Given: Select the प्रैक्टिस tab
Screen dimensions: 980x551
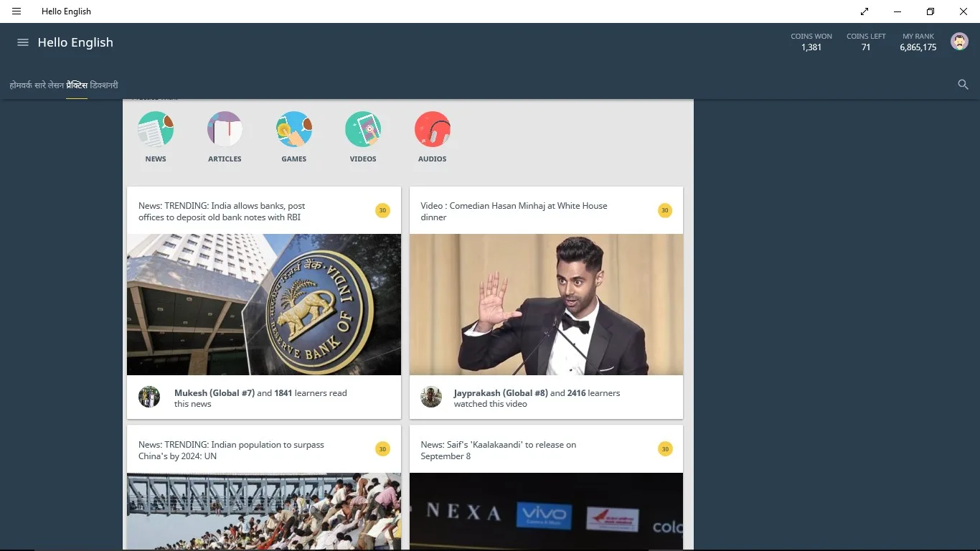Looking at the screenshot, I should [x=77, y=85].
